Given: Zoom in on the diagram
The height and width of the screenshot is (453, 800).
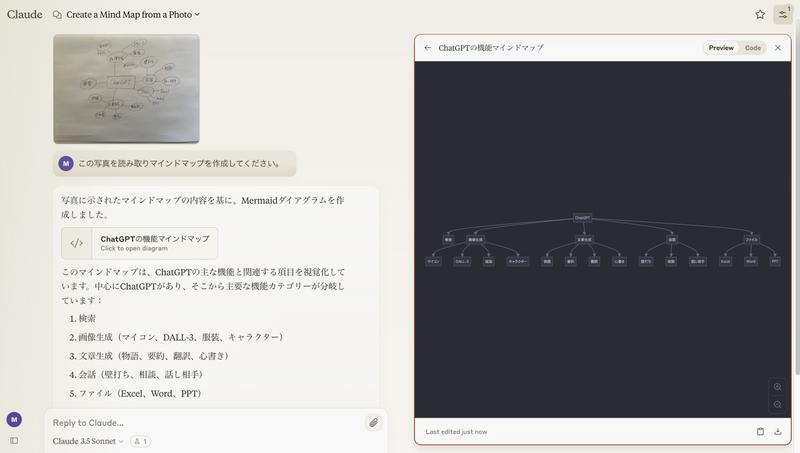Looking at the screenshot, I should click(x=778, y=387).
